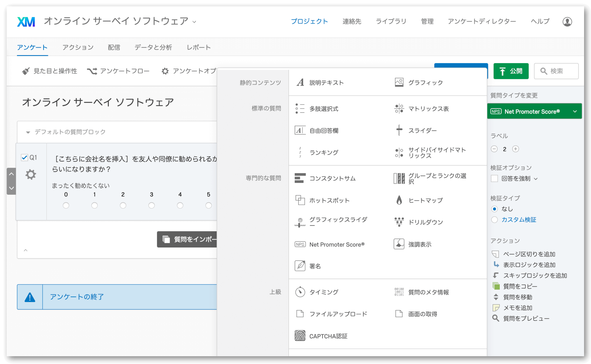Open the Net Promoter Score question type dropdown
Viewport: 591px width, 364px height.
(x=534, y=111)
